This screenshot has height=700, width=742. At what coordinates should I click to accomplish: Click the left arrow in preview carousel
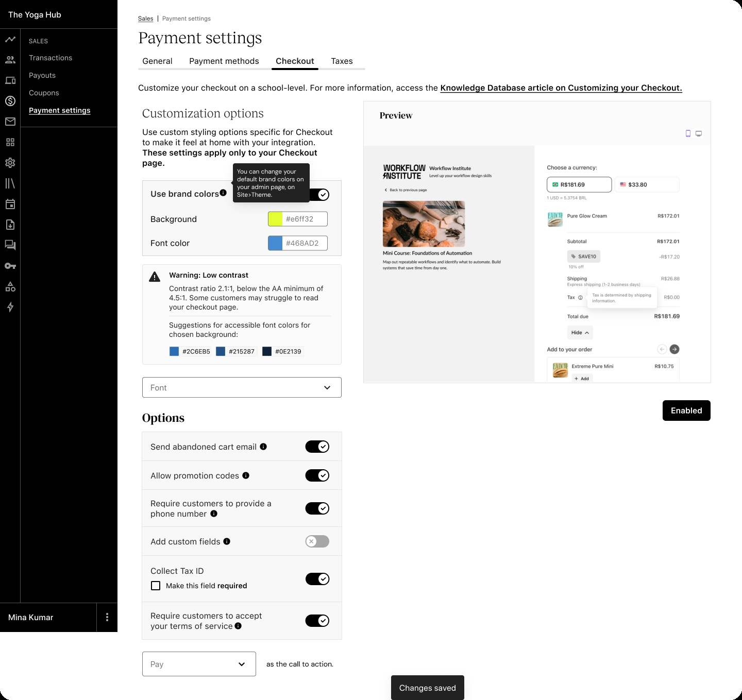tap(662, 349)
